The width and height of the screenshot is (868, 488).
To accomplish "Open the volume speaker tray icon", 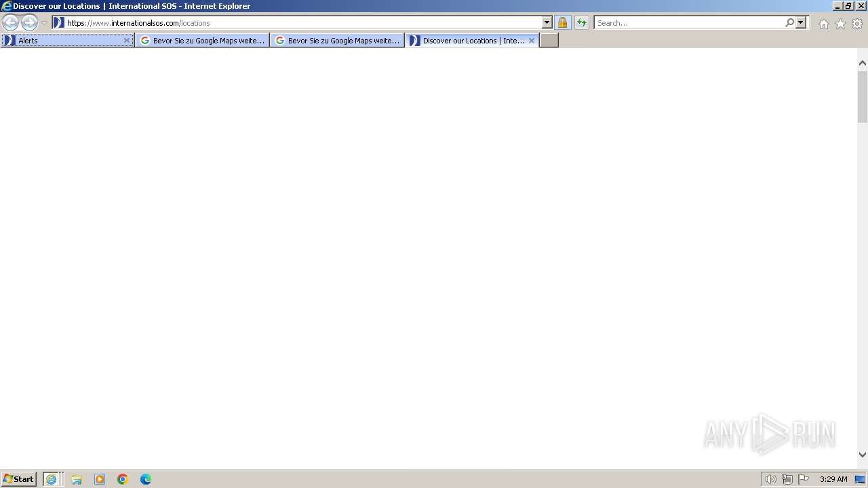I will point(770,479).
